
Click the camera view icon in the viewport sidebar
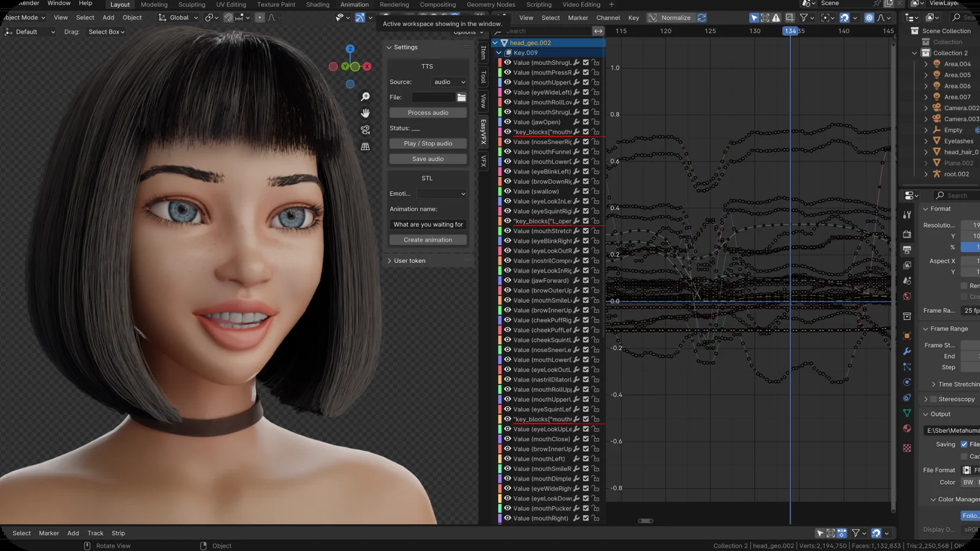(x=365, y=129)
